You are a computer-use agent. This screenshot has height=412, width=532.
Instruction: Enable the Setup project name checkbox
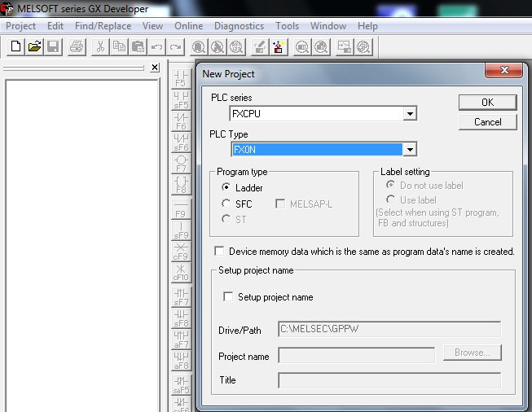[x=228, y=297]
